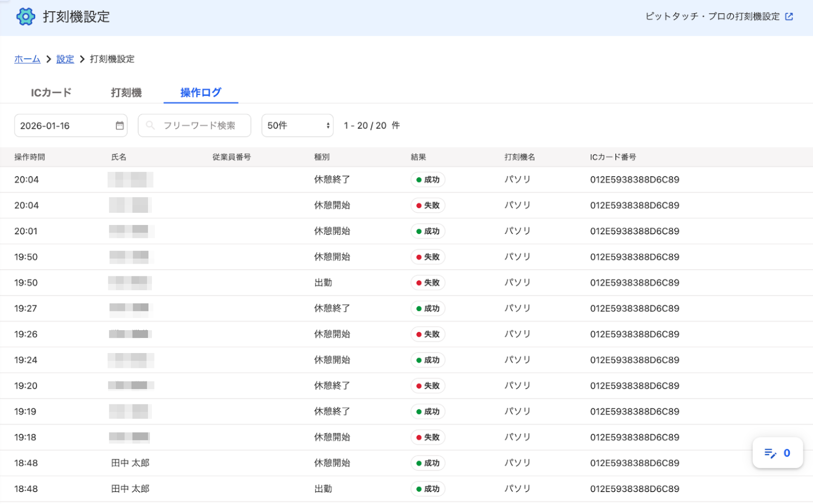Click the 氏名 column header
Screen dimensions: 813x504
point(119,157)
